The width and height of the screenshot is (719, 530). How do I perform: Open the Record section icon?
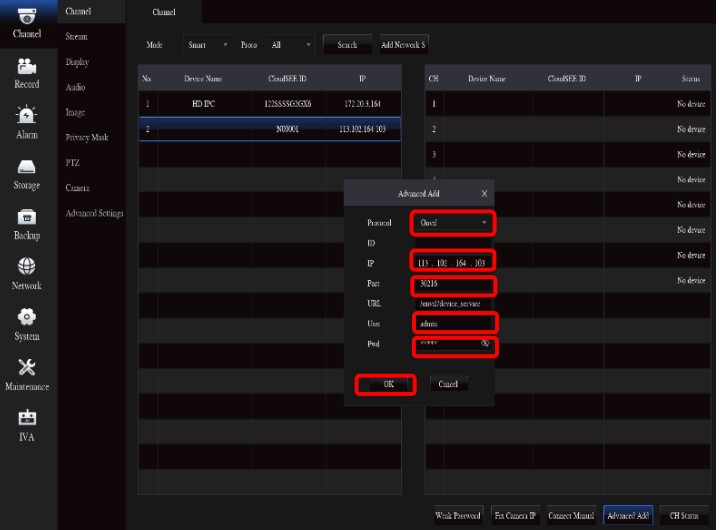27,66
